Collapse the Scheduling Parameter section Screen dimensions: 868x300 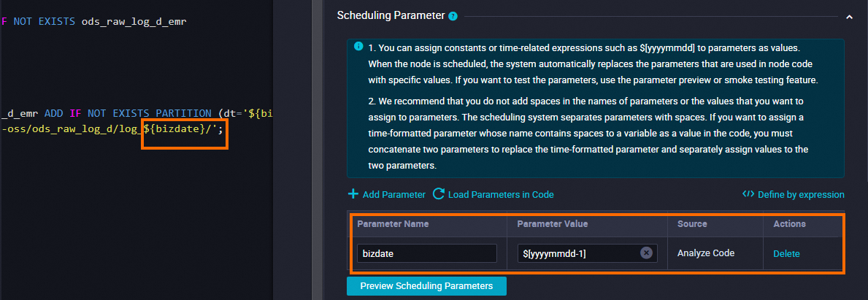pyautogui.click(x=848, y=15)
